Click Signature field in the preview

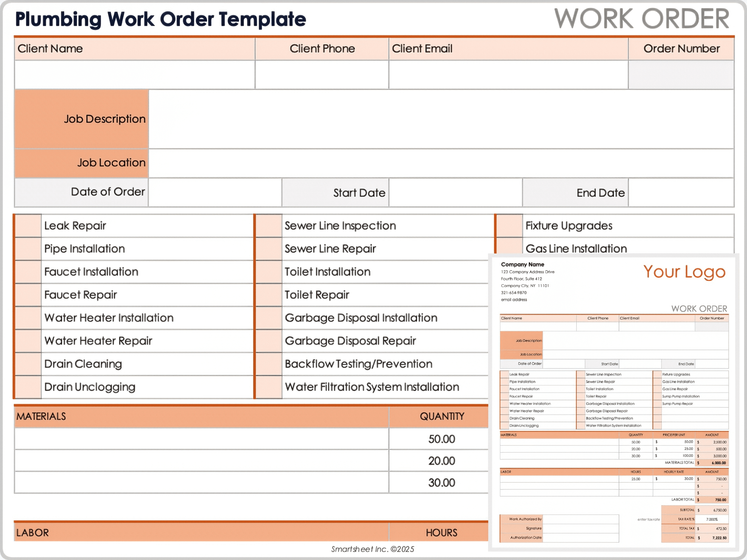click(x=581, y=528)
